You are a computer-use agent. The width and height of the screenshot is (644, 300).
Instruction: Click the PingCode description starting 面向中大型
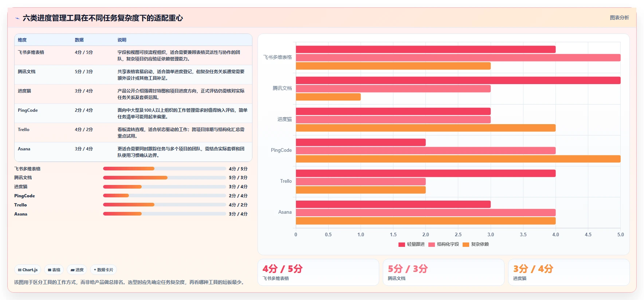(x=182, y=114)
